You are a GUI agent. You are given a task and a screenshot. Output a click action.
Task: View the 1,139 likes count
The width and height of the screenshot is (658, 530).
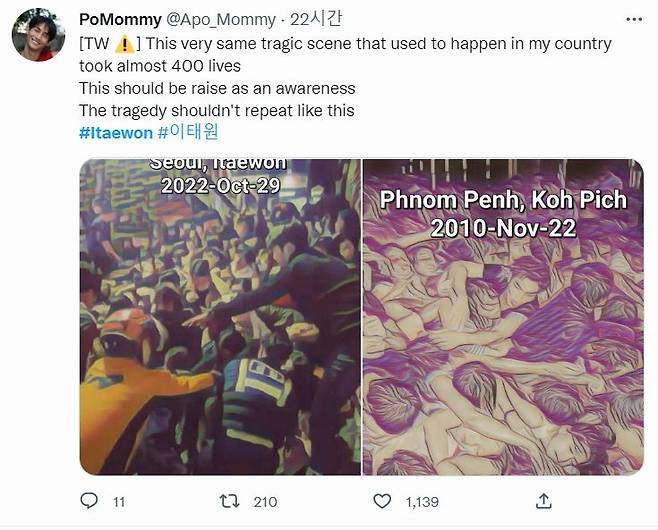point(423,502)
